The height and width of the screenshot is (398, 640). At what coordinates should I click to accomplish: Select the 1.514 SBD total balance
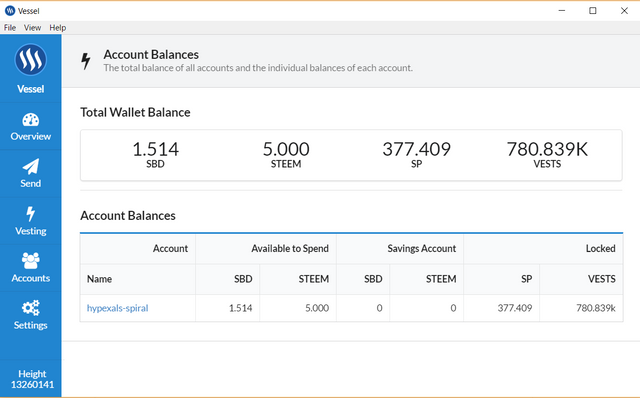[x=156, y=154]
